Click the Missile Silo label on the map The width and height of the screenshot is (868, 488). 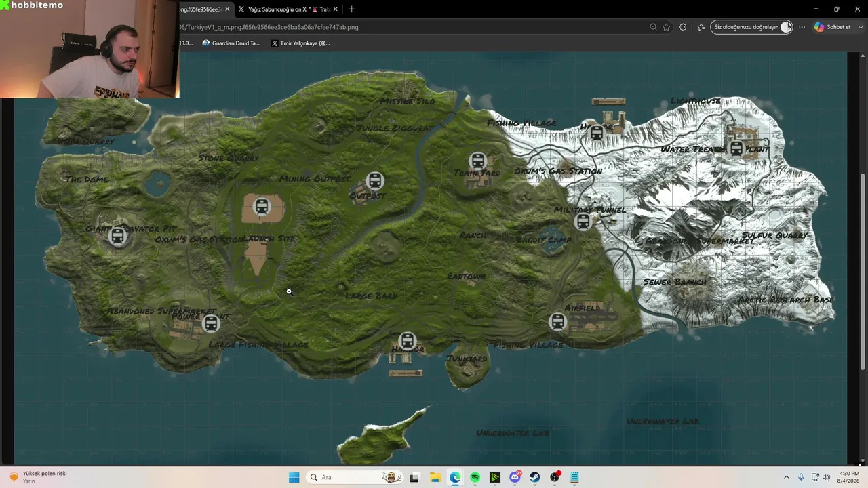[408, 101]
